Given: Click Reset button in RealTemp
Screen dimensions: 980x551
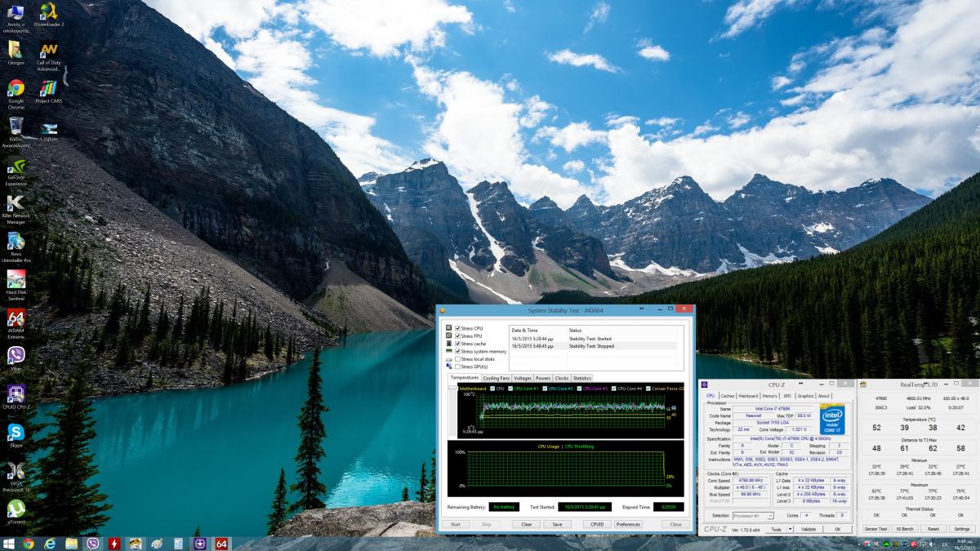Looking at the screenshot, I should [x=933, y=529].
